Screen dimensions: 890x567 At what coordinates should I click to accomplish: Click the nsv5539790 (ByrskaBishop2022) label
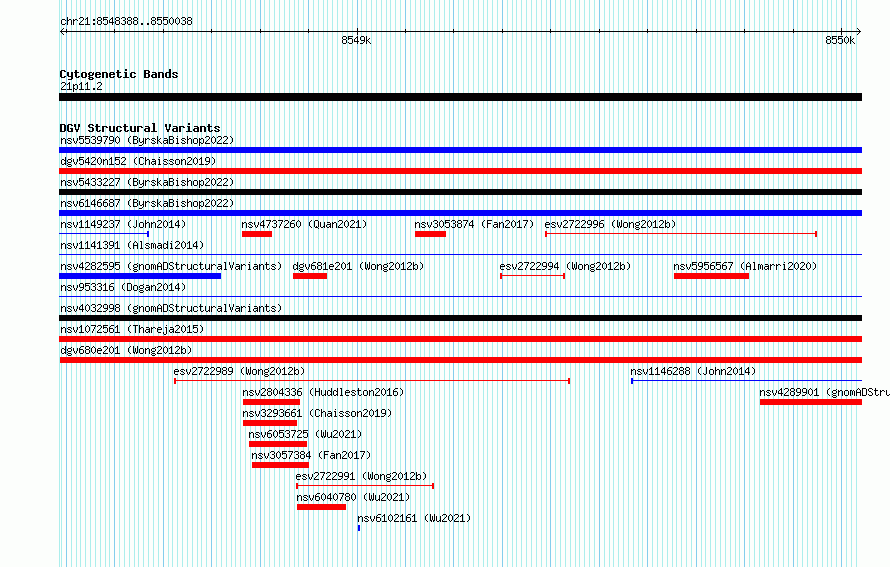(x=147, y=140)
